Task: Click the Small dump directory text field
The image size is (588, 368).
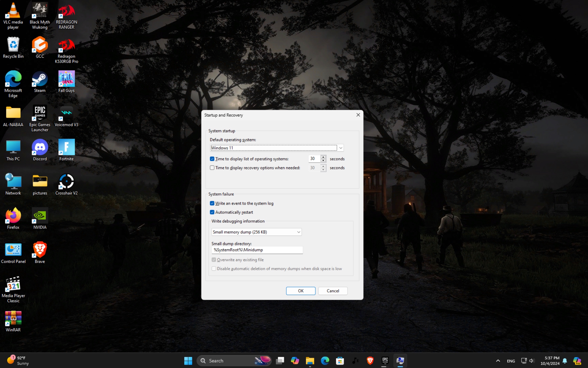Action: pos(257,250)
